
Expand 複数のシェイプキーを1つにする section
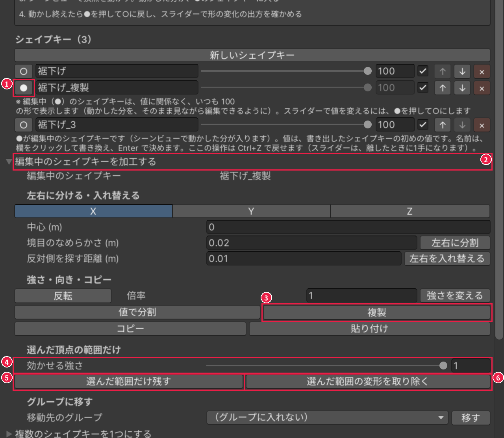[x=9, y=434]
